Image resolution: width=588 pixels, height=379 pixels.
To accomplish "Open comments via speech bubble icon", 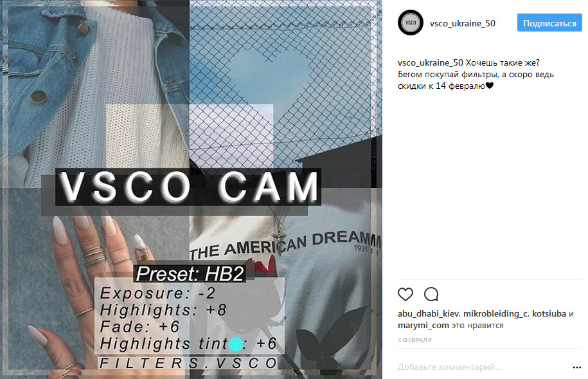I will click(431, 295).
